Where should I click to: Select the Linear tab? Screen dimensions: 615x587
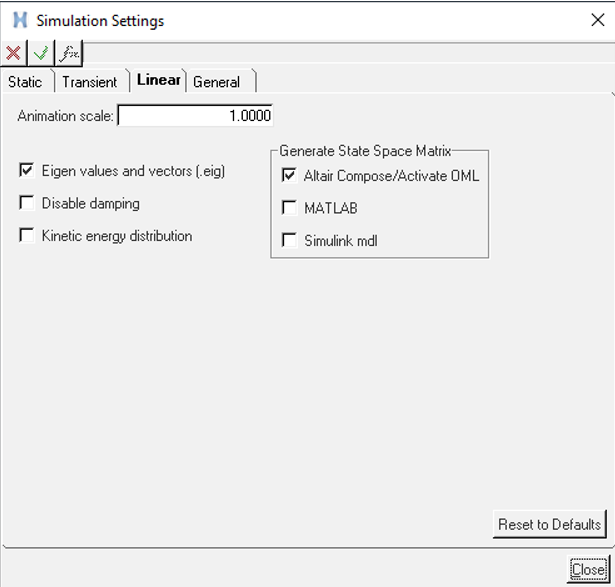(x=158, y=81)
